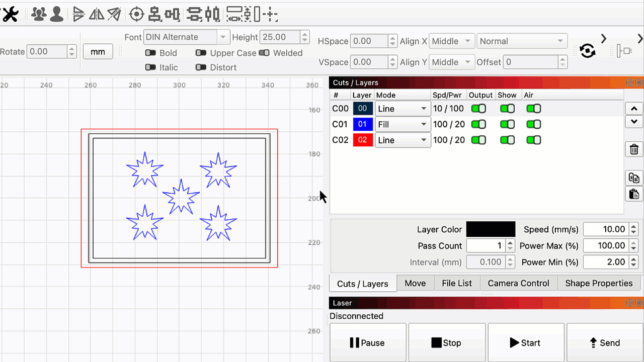Expand the Align X Middle dropdown
644x362 pixels.
click(452, 41)
